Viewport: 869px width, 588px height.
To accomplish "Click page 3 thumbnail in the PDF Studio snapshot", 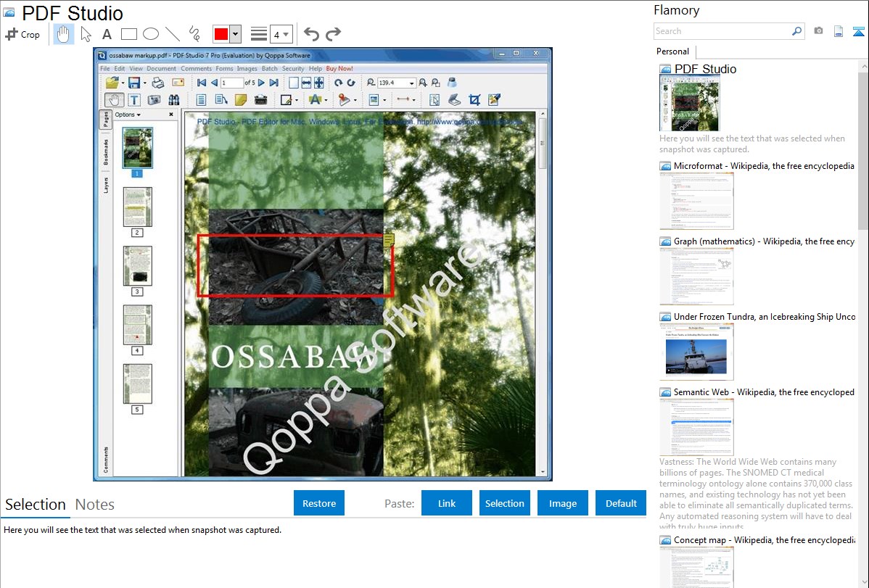I will tap(137, 266).
